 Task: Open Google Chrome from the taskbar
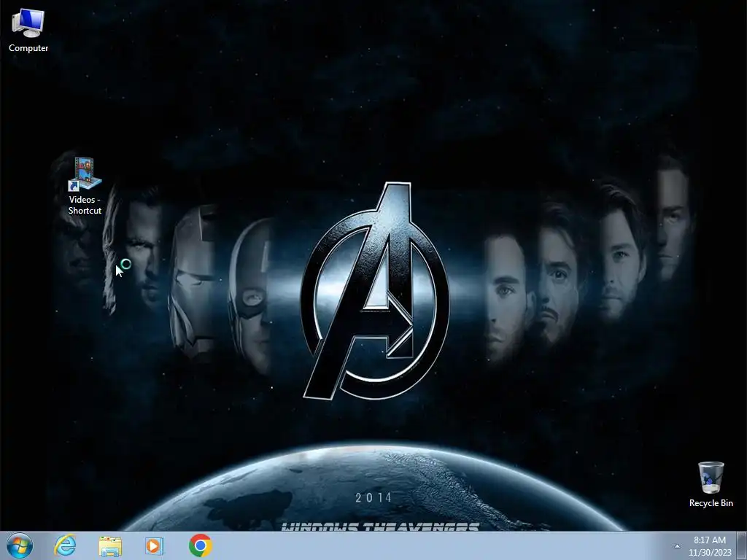tap(200, 545)
